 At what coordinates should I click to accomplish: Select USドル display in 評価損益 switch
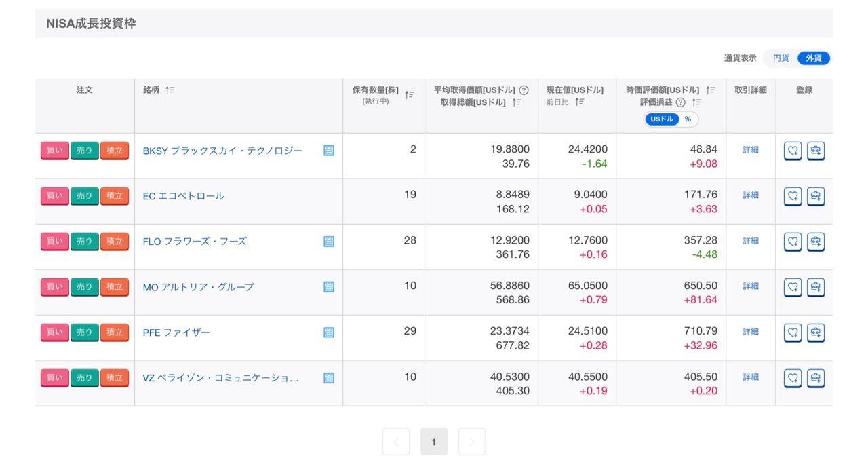662,119
